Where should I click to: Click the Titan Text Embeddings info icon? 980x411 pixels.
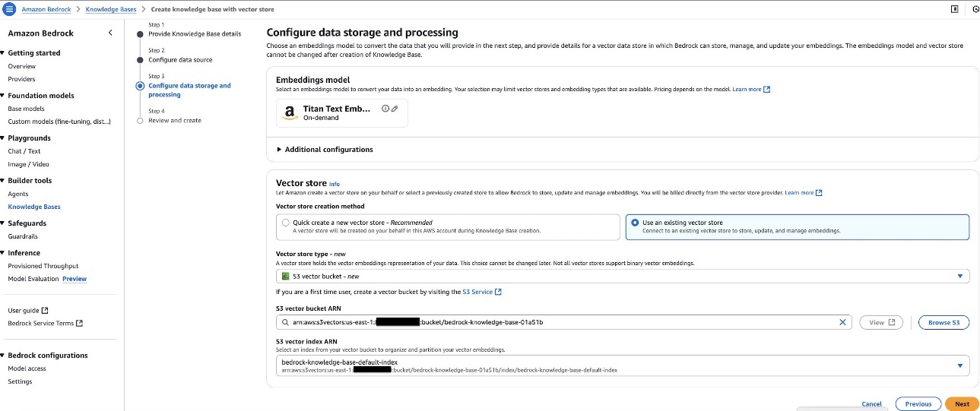coord(385,109)
